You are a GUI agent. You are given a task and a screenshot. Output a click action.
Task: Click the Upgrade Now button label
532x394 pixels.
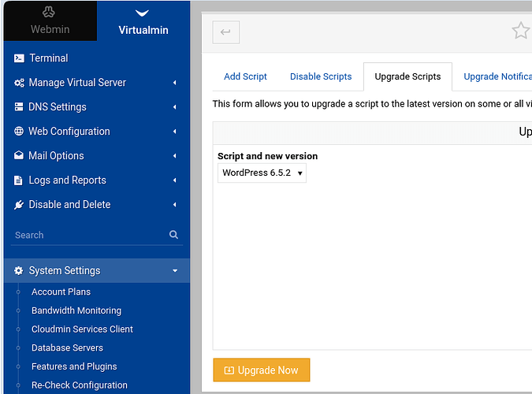click(268, 370)
